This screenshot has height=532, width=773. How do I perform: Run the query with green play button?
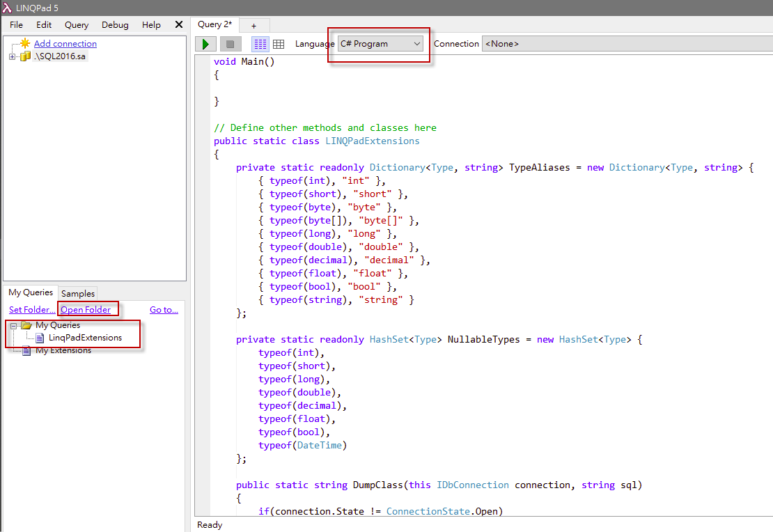click(x=205, y=44)
